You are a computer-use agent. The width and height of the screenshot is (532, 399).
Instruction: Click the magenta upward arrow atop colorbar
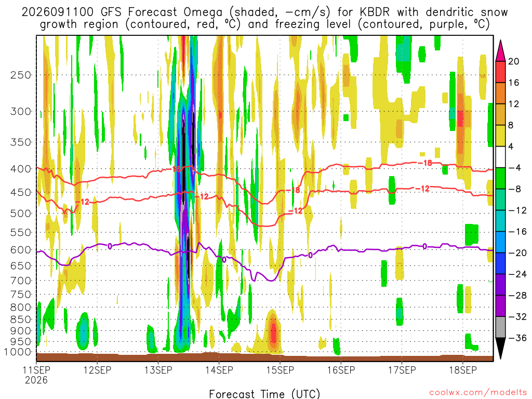tap(500, 51)
